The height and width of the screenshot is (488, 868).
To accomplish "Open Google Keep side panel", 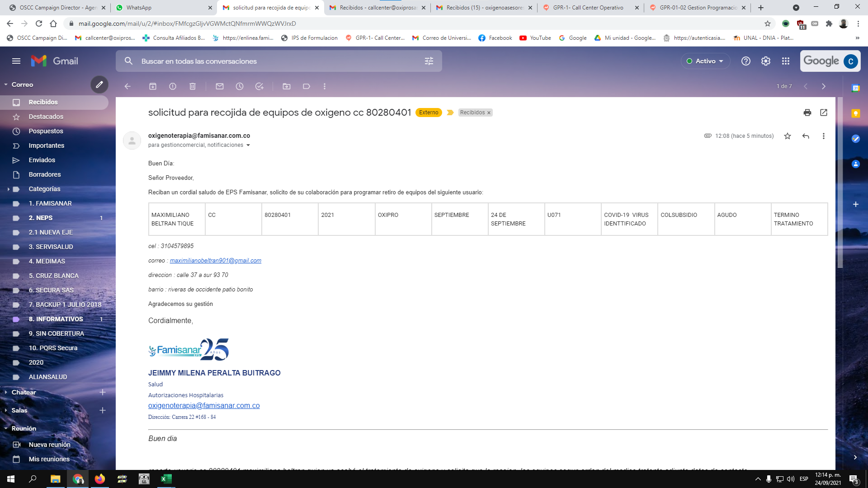I will [x=856, y=113].
